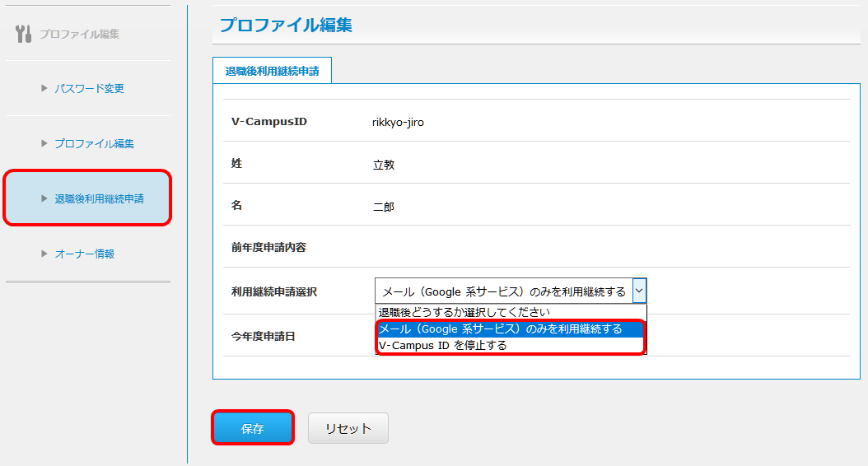Choose 退職後どうするか選択してください option
Viewport: 868px width, 466px height.
pyautogui.click(x=511, y=312)
